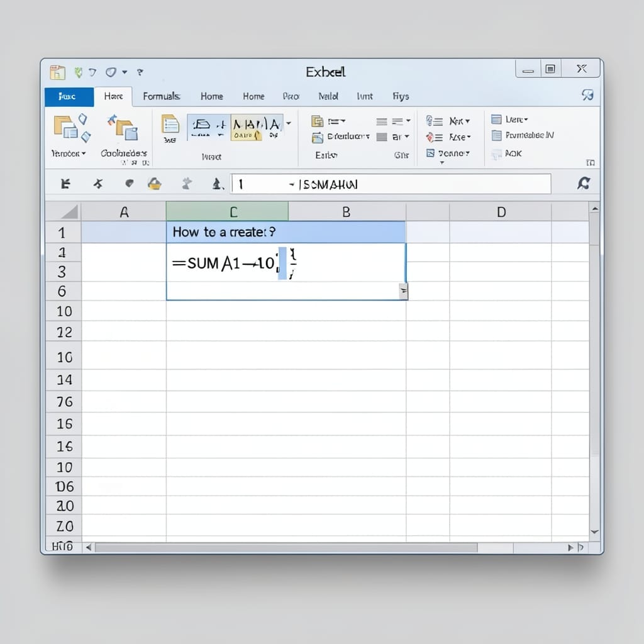Click the save icon in title bar
Screen dimensions: 644x644
tap(57, 72)
